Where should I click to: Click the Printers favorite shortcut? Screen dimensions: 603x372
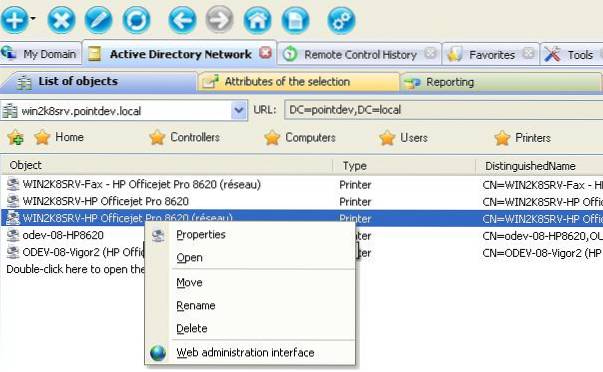(522, 138)
